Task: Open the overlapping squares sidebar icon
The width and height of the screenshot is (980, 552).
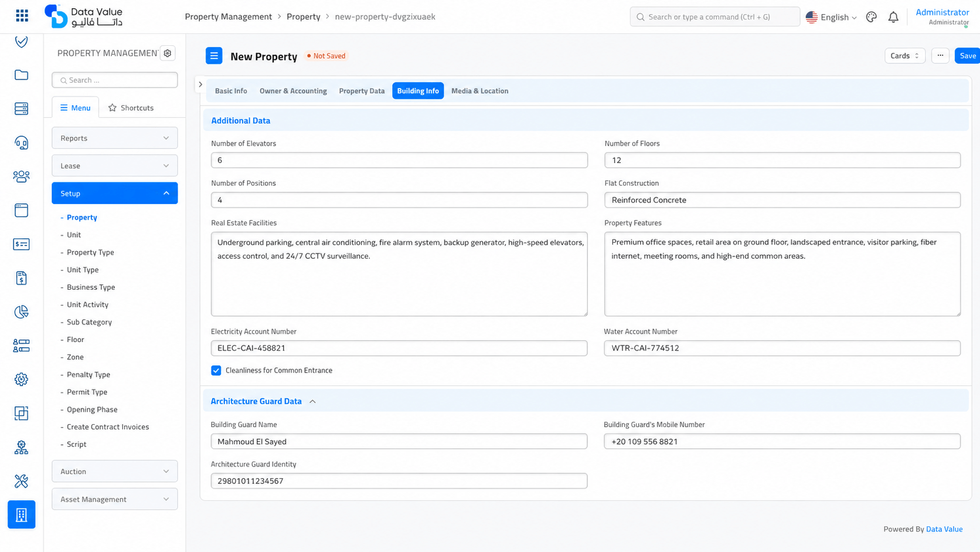Action: coord(22,414)
